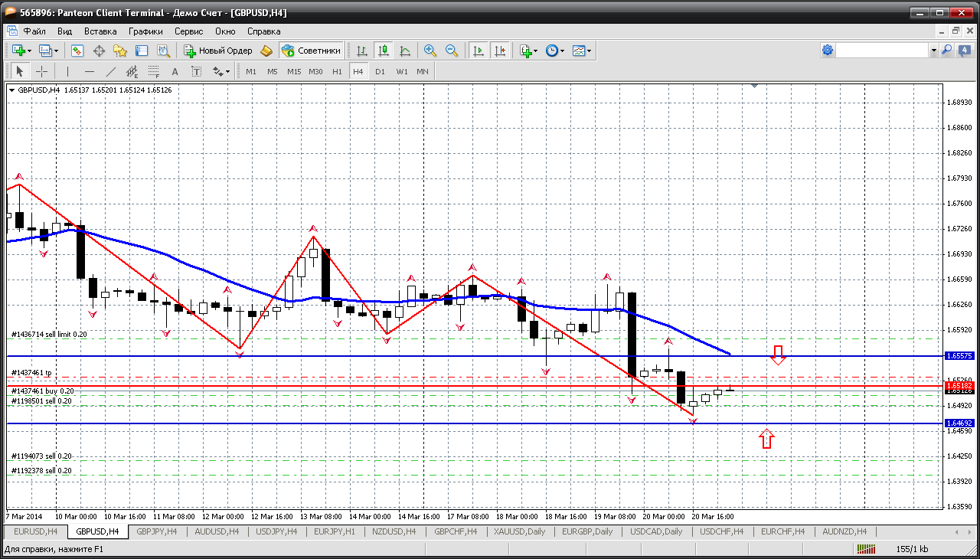Toggle chart shift from right edge
The height and width of the screenshot is (559, 980).
499,51
